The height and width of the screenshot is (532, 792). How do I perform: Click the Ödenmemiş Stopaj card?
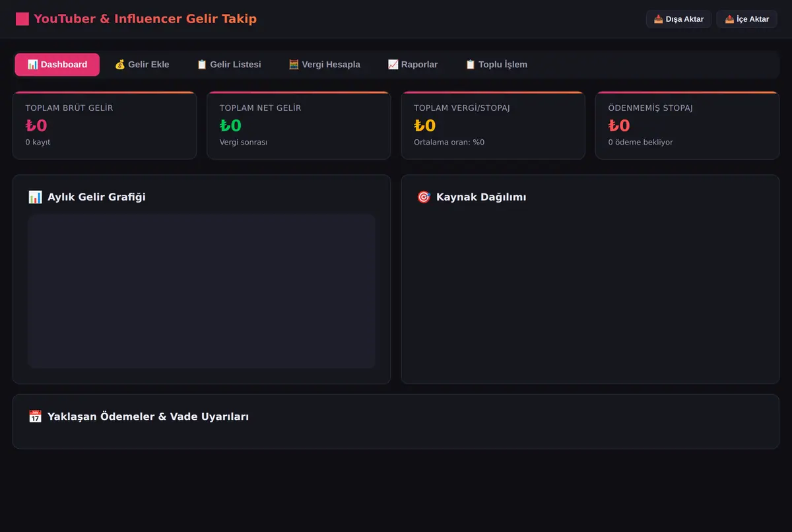pos(687,125)
